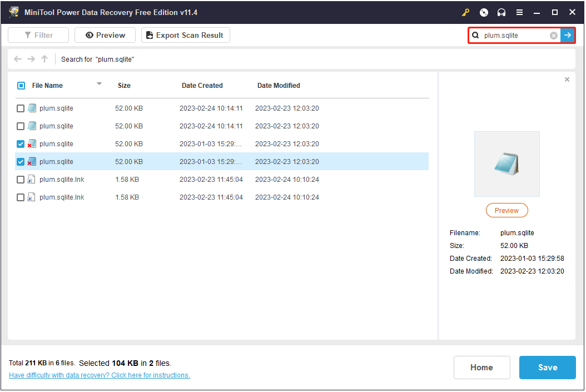The height and width of the screenshot is (392, 586).
Task: Open the data recovery instructions link
Action: (100, 375)
